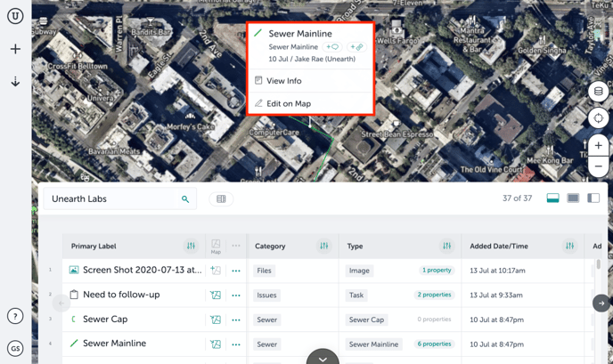Open Primary Label column filter options
613x364 pixels.
[x=191, y=246]
